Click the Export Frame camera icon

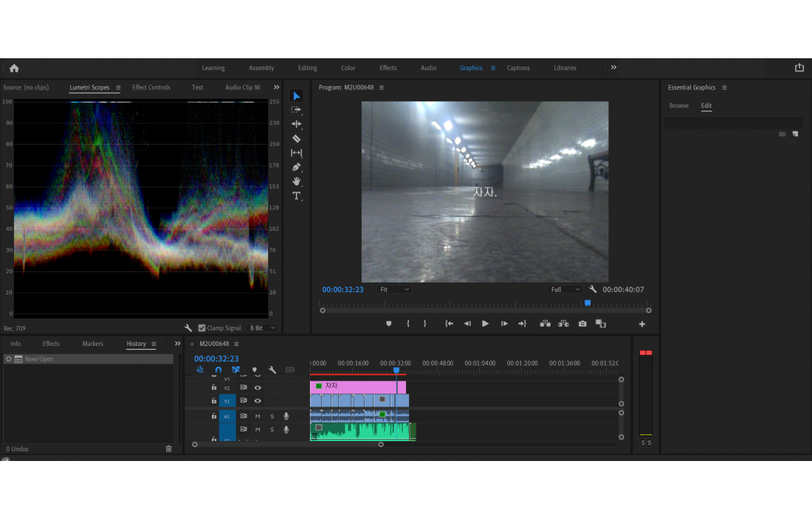[582, 324]
